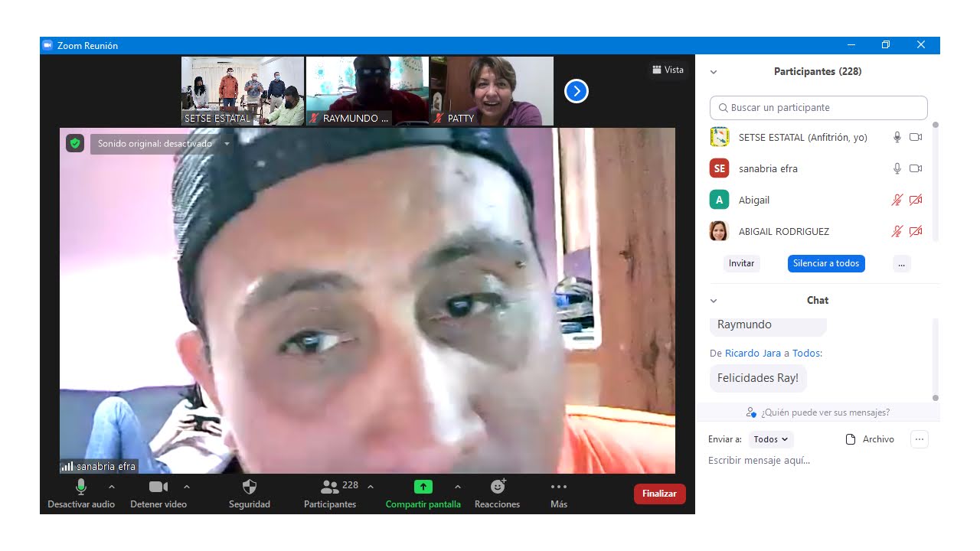Screen dimensions: 980x551
Task: Click Ricardo Jara sender name link
Action: point(753,354)
